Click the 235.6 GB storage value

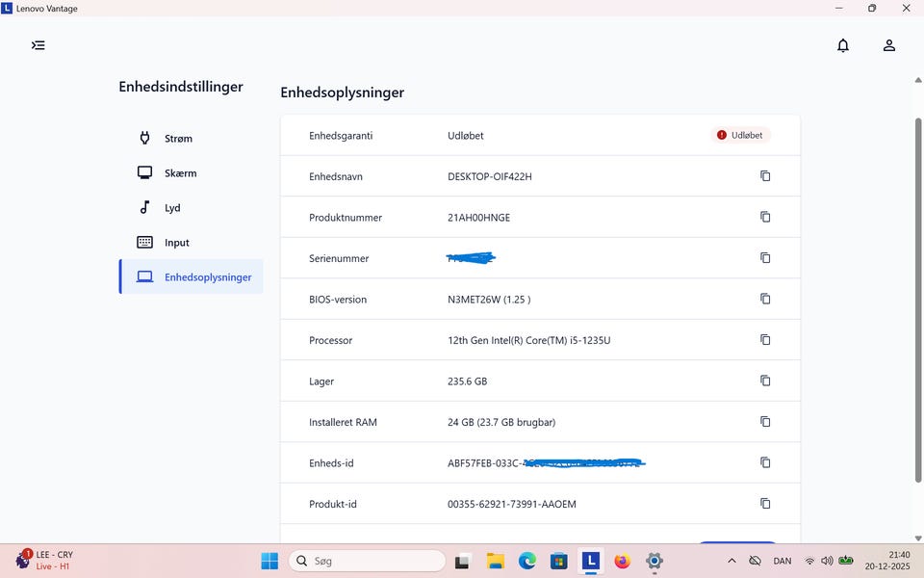(x=468, y=381)
